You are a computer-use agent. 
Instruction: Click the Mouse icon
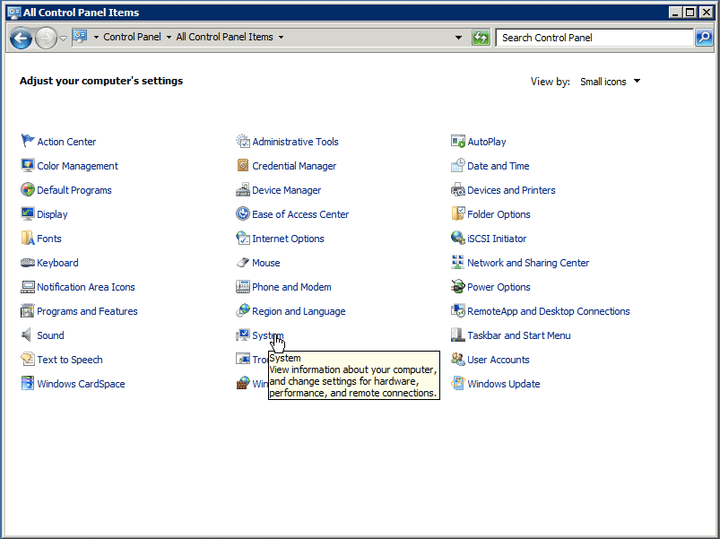pyautogui.click(x=243, y=263)
